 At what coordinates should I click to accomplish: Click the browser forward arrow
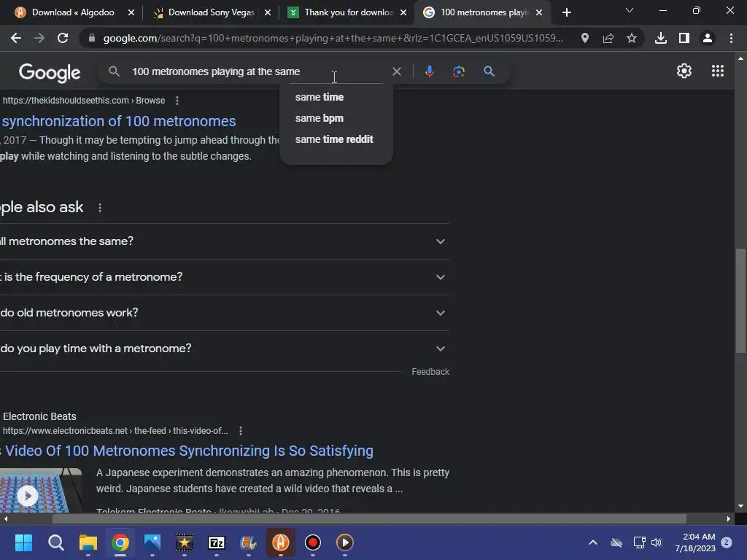pyautogui.click(x=39, y=38)
